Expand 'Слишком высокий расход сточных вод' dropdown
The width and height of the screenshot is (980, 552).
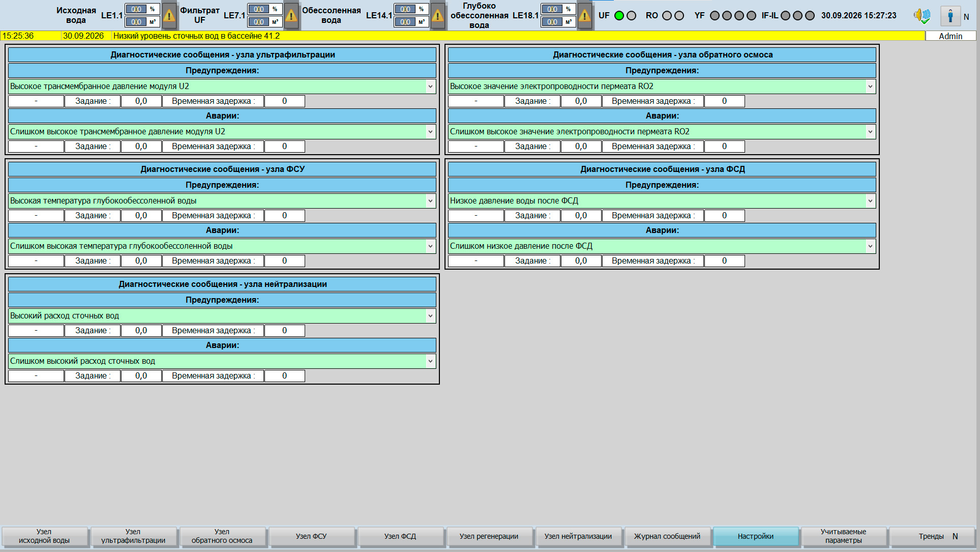tap(430, 361)
